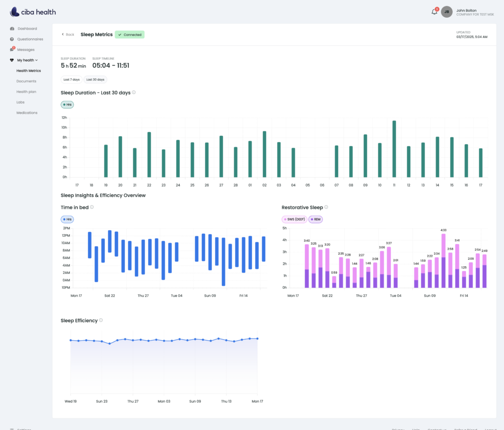The height and width of the screenshot is (430, 504).
Task: Click '05:04 - 11:51' sleep timeline value
Action: (111, 65)
